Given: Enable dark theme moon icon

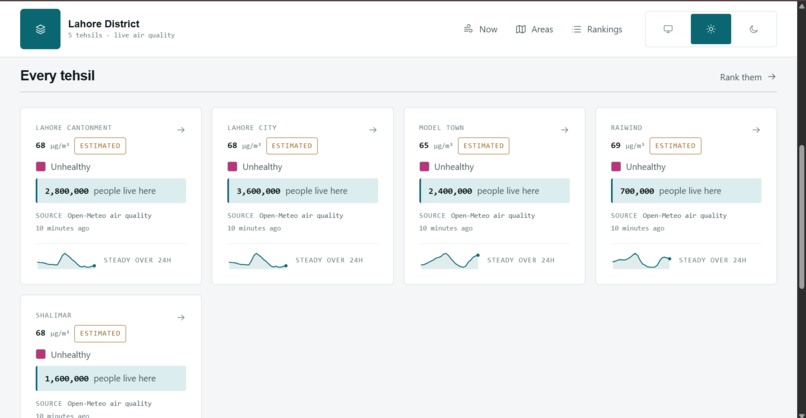Looking at the screenshot, I should click(754, 29).
